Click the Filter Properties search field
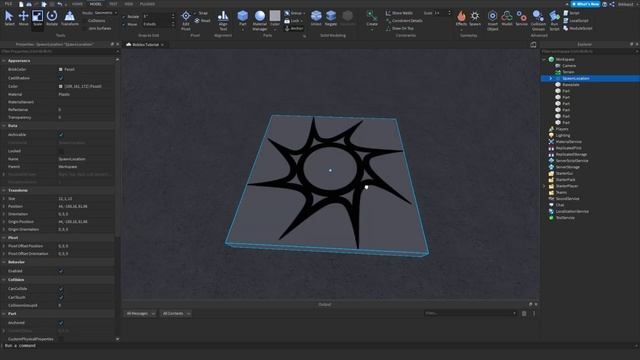The width and height of the screenshot is (640, 360). (x=58, y=51)
